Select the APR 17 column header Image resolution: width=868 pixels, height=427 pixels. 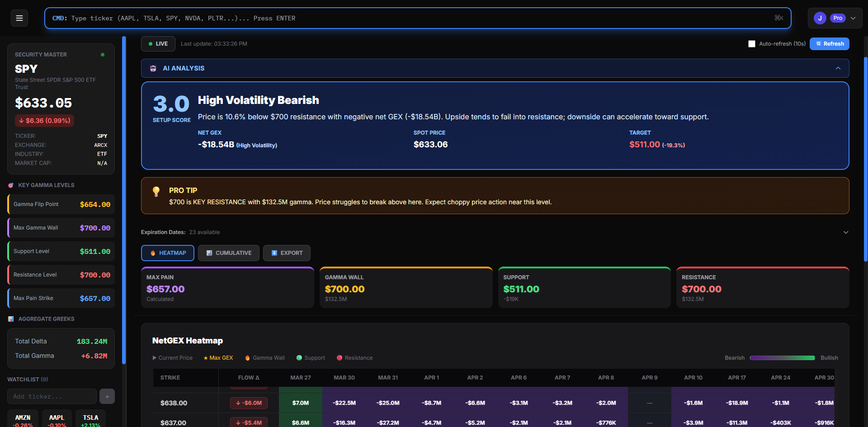(736, 378)
